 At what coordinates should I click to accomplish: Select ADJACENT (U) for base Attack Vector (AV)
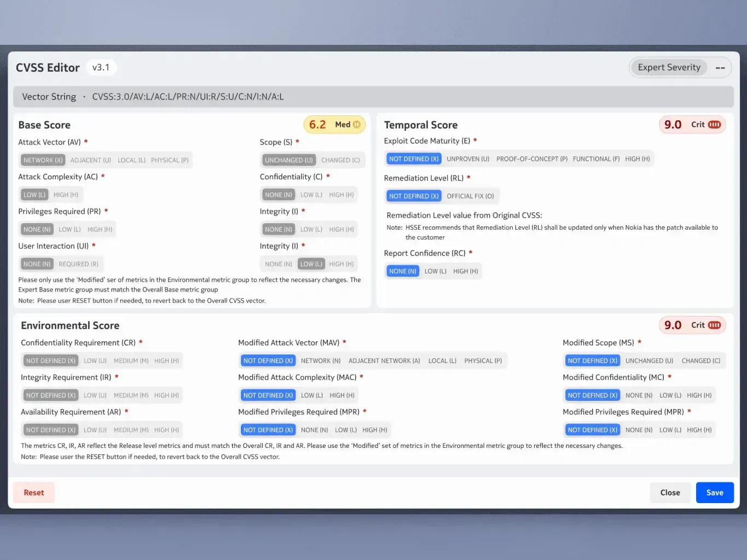(91, 160)
